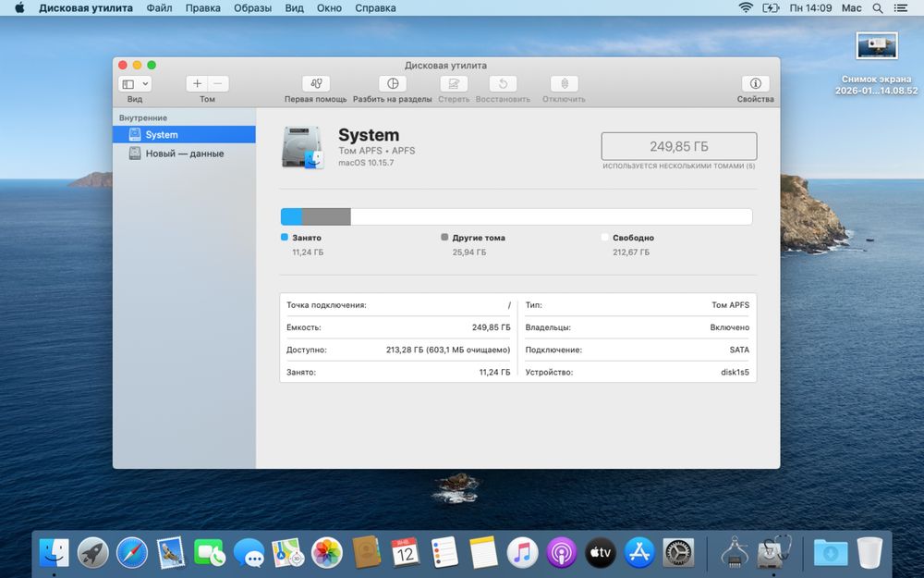
Task: Click Disk Utility icon in the Dock
Action: [773, 553]
